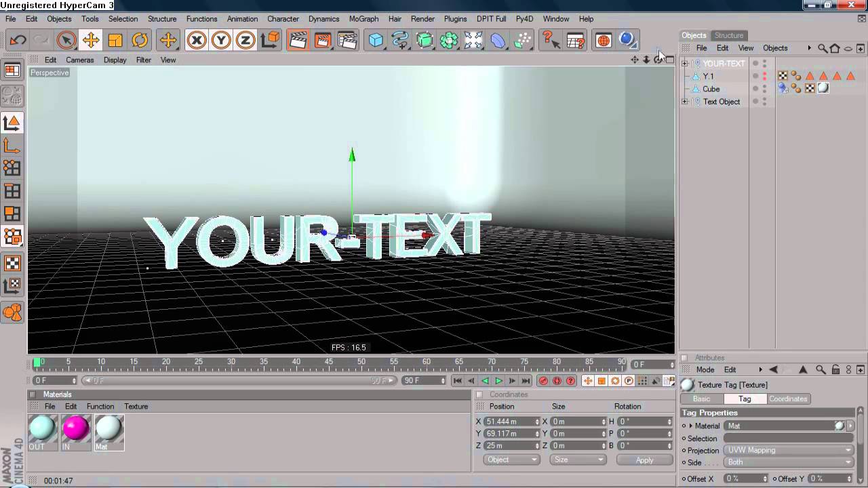Open the Coordinates tab of the Texture Tag
Screen dimensions: 868x488
(x=788, y=399)
